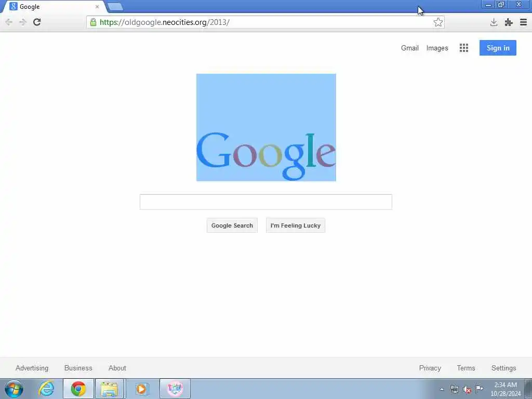
Task: Show hidden tray icons arrow
Action: tap(442, 389)
